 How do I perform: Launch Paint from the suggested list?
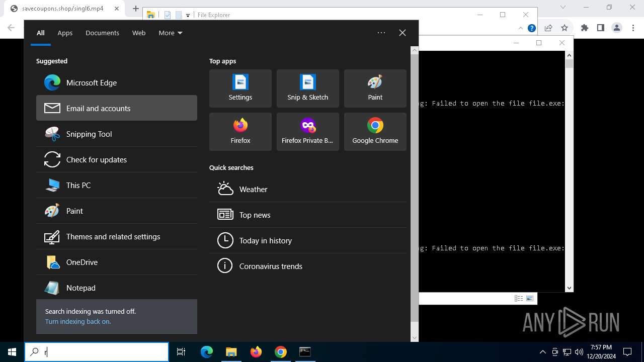click(x=117, y=211)
